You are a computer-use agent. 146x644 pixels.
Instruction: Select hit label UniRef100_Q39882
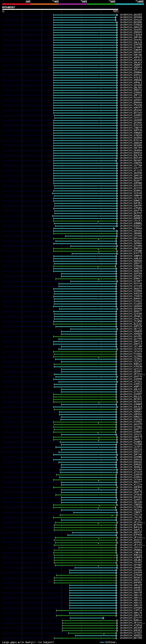(131, 93)
